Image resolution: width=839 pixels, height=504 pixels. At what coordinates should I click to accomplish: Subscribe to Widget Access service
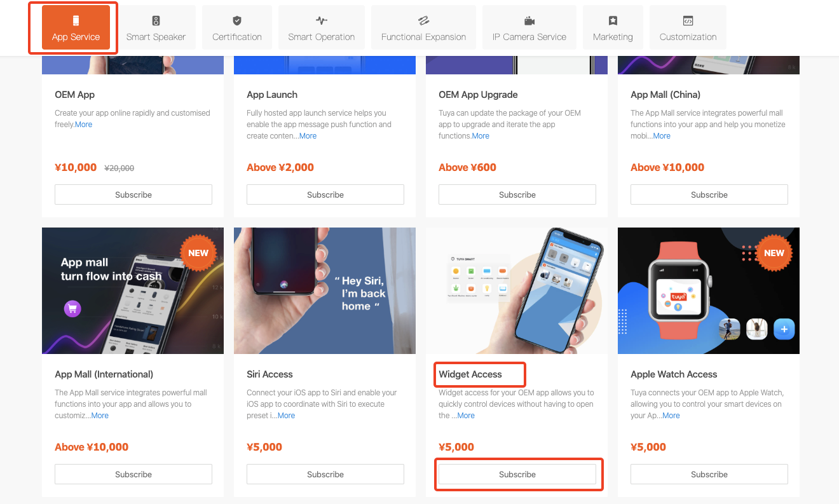pos(517,474)
